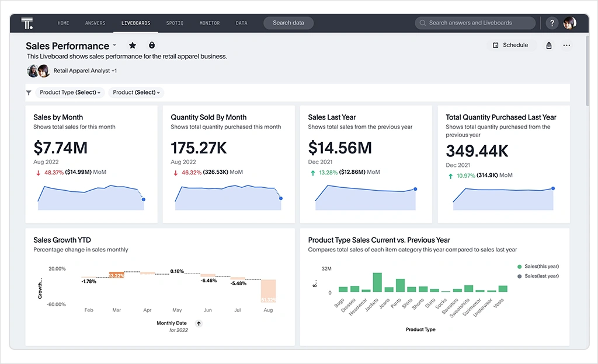Click the Schedule button

pyautogui.click(x=510, y=45)
